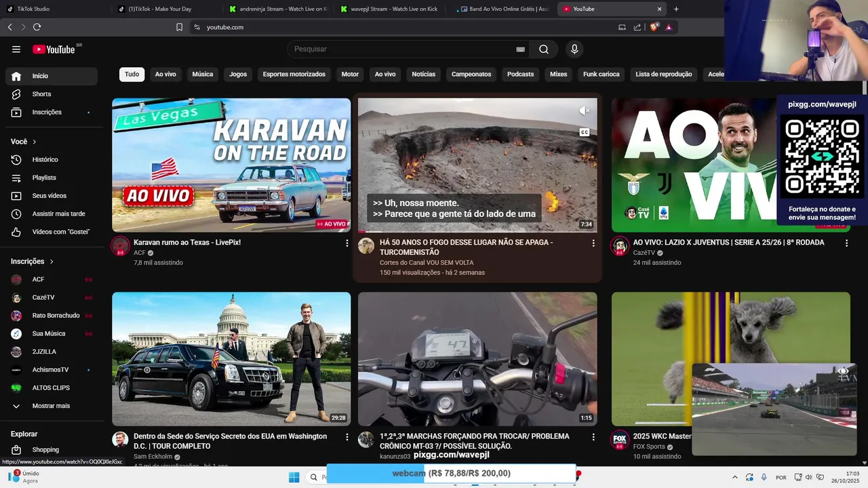Open White House limo video thumbnail

click(x=231, y=359)
